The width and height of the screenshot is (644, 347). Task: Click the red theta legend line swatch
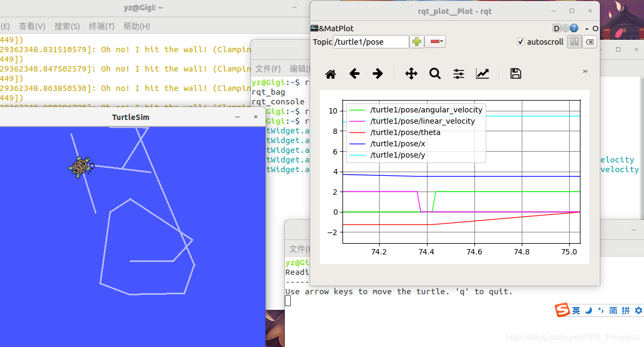pos(357,132)
